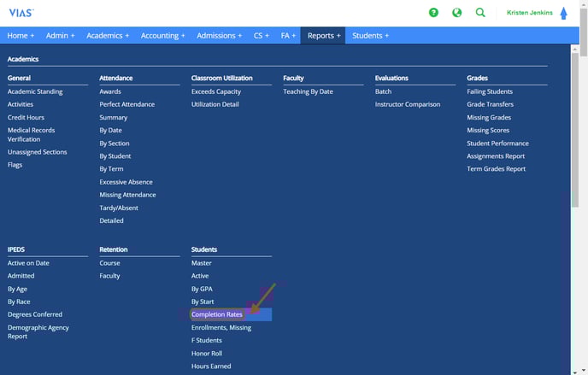Open the Academic Standing report
This screenshot has height=375, width=588.
point(35,91)
